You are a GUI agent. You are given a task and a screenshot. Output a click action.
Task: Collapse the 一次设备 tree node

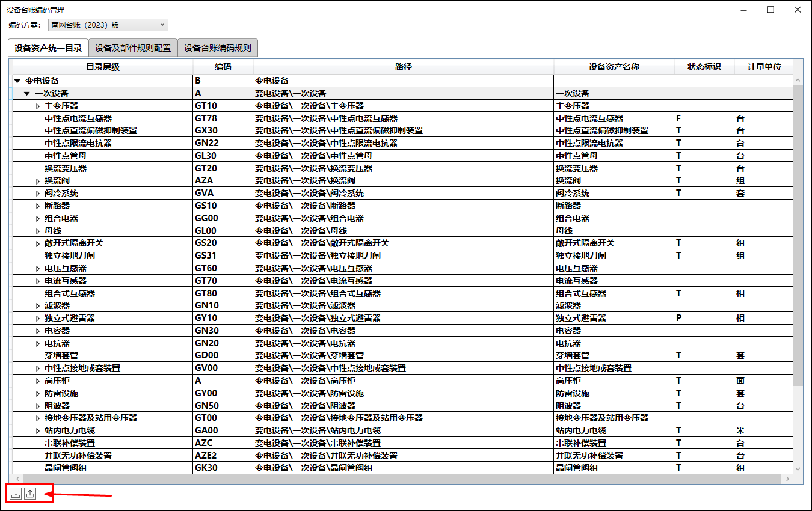(27, 93)
